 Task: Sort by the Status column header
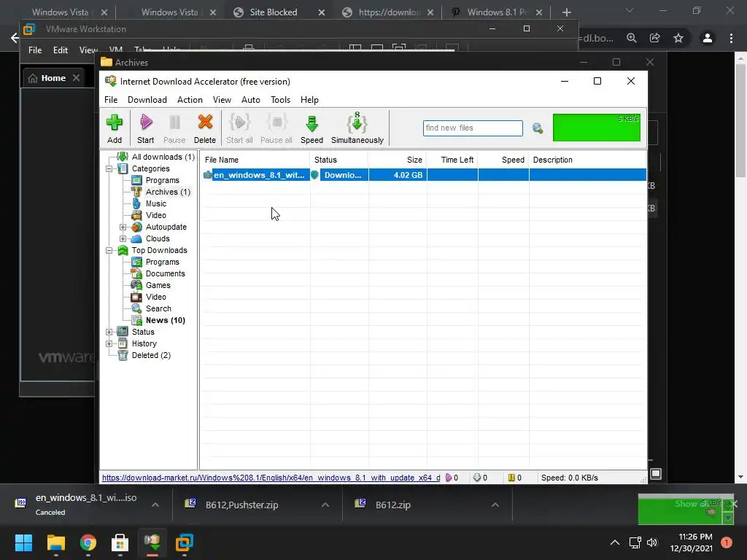tap(339, 160)
